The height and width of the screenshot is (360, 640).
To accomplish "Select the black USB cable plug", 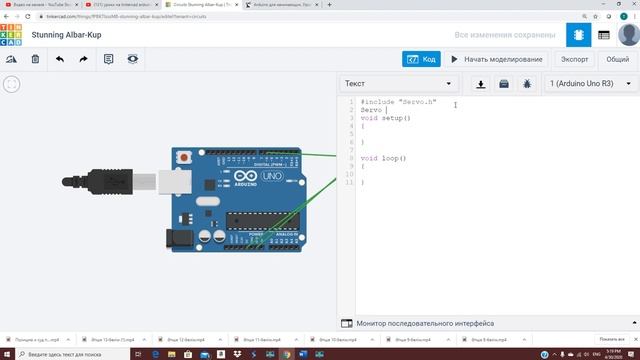I will tap(98, 182).
